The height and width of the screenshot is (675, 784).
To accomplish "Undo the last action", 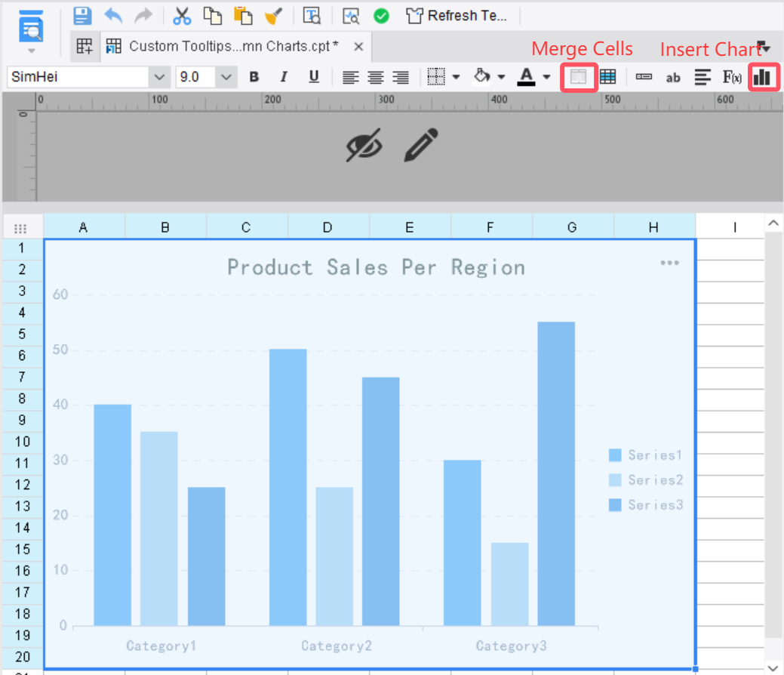I will [x=113, y=16].
